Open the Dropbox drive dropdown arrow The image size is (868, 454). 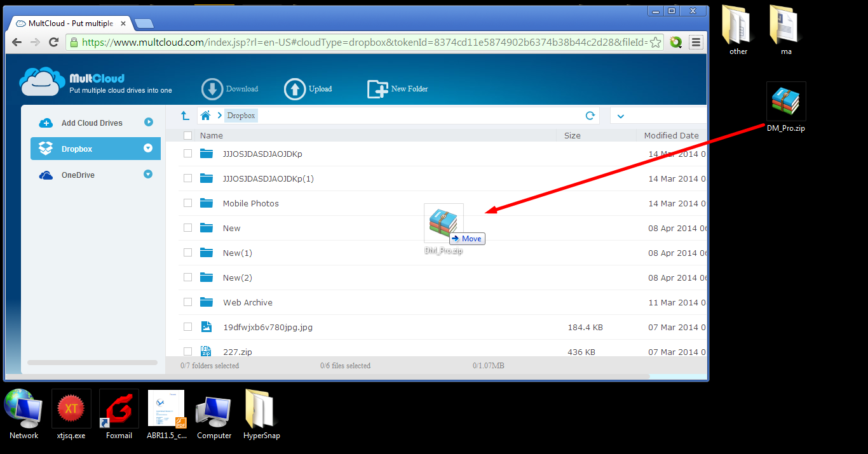coord(148,148)
